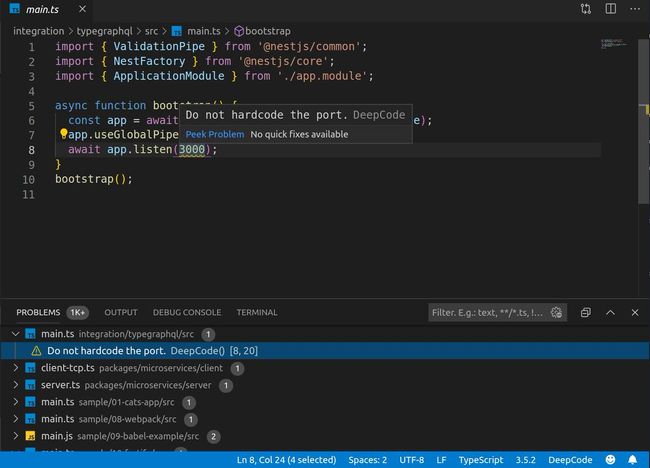Click the lightbulb quick fix icon

63,133
